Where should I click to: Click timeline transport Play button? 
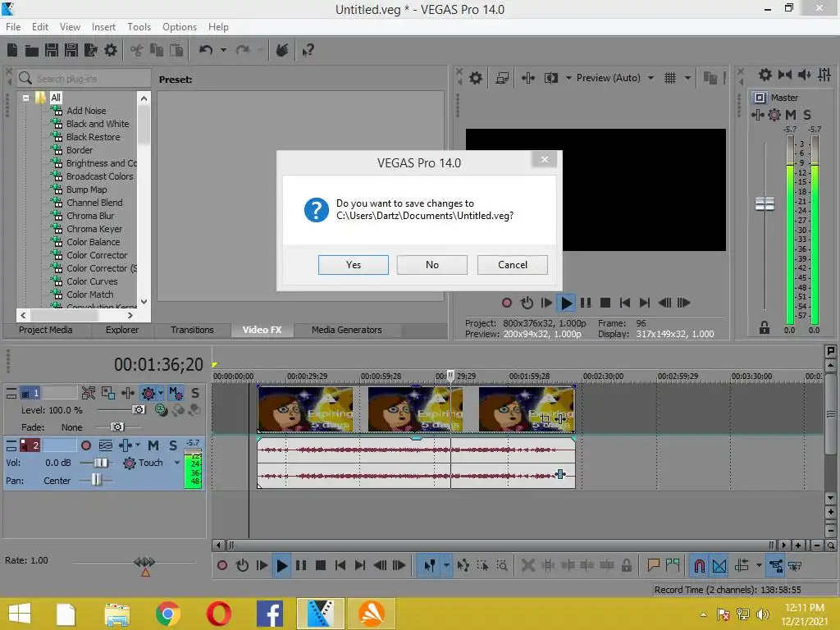tap(281, 566)
